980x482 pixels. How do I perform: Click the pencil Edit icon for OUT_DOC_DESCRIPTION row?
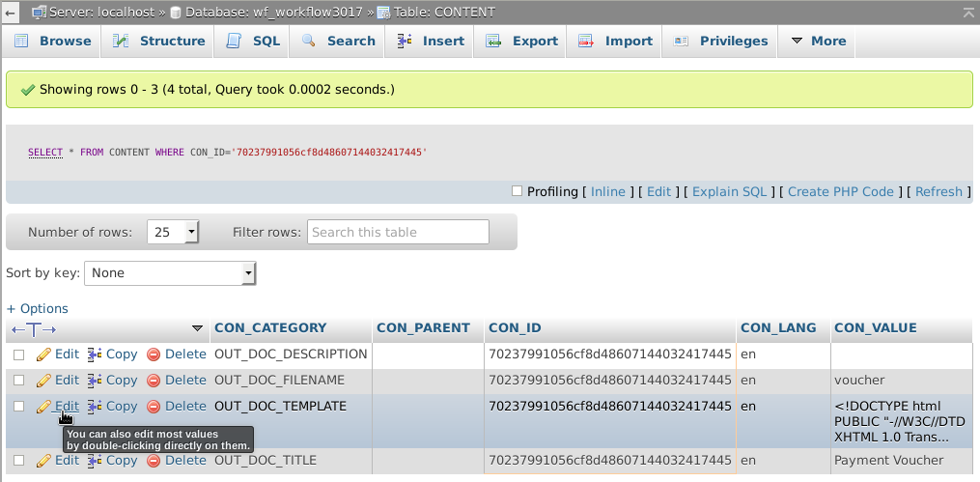tap(43, 354)
